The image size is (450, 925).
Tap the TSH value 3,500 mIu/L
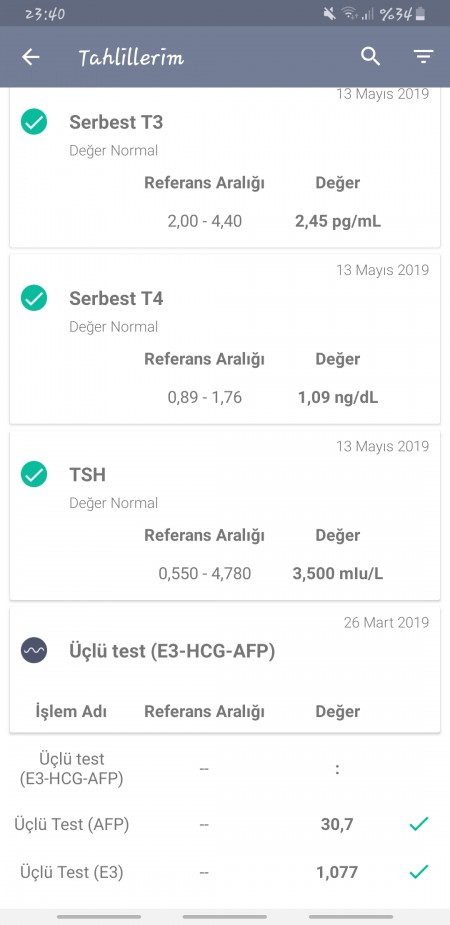point(338,573)
